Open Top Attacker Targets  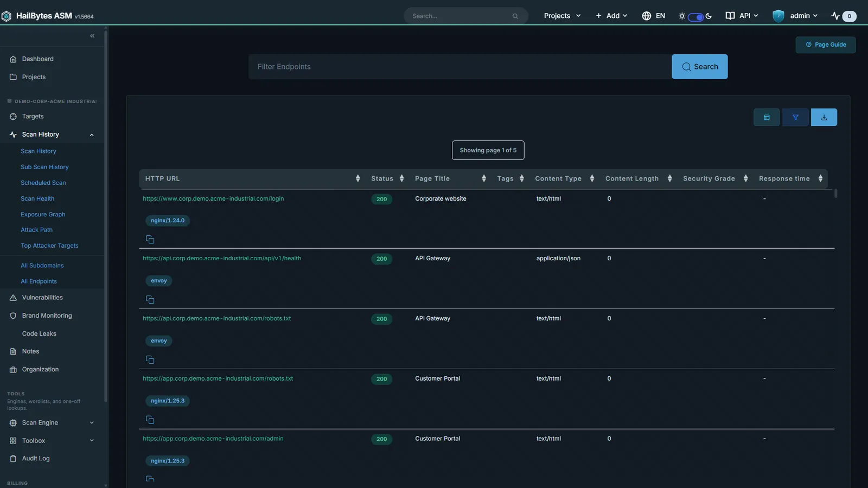(49, 246)
